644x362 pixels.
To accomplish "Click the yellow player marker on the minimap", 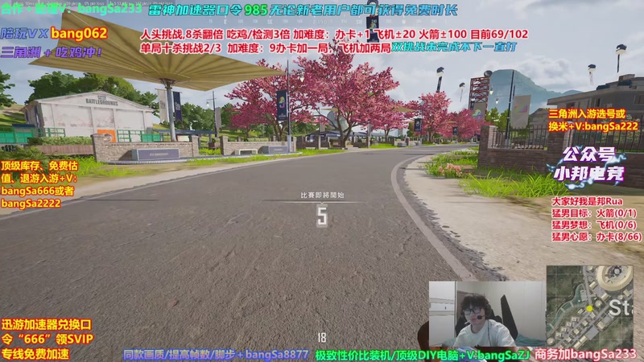I will (589, 308).
